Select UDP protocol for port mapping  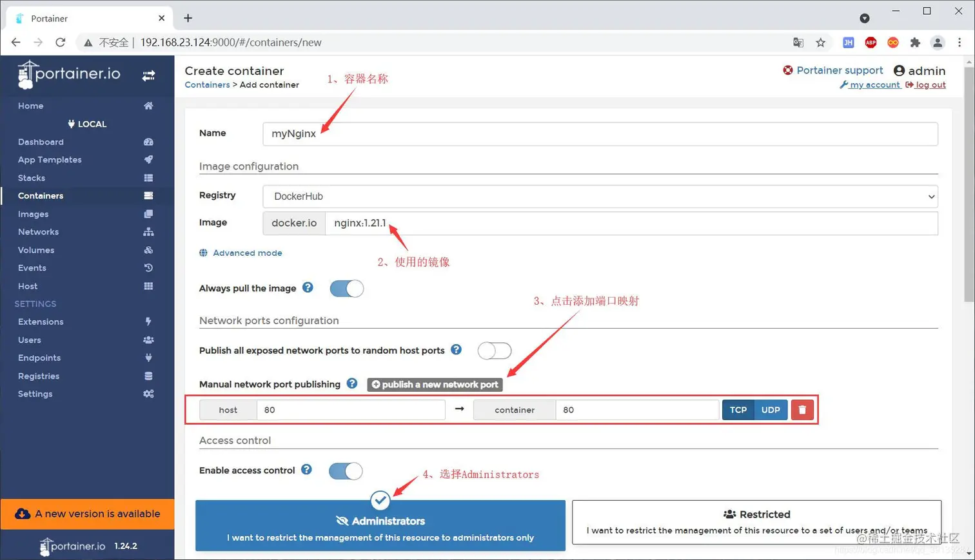click(x=771, y=410)
